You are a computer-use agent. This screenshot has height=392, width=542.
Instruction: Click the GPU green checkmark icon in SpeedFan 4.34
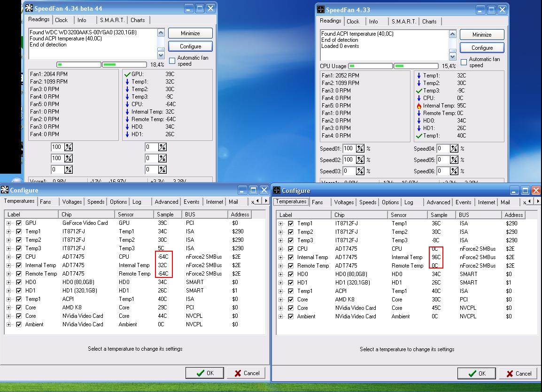(x=127, y=74)
